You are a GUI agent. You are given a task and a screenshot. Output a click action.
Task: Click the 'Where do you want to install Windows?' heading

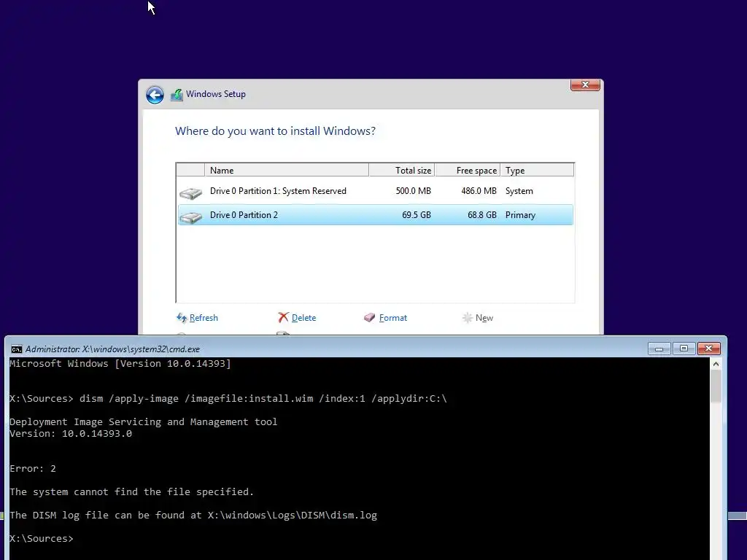(275, 131)
